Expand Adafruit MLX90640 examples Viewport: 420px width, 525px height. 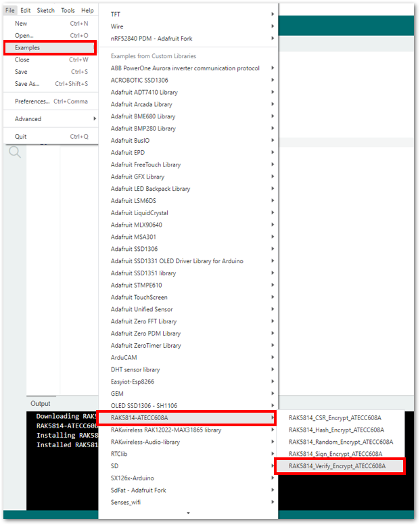click(189, 225)
